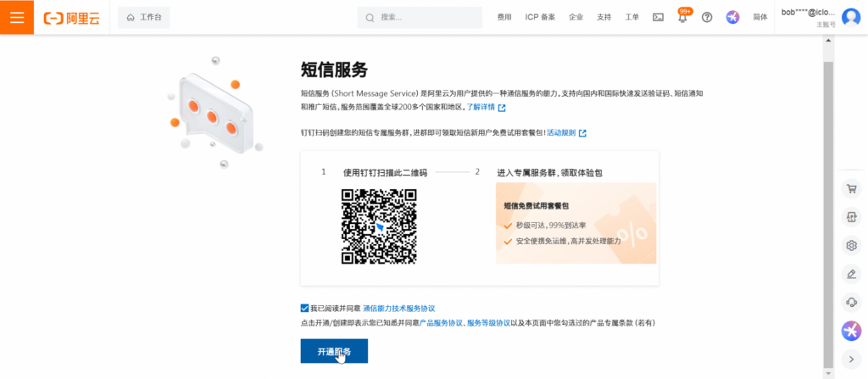Open the 产品服务协议 link

pos(441,322)
